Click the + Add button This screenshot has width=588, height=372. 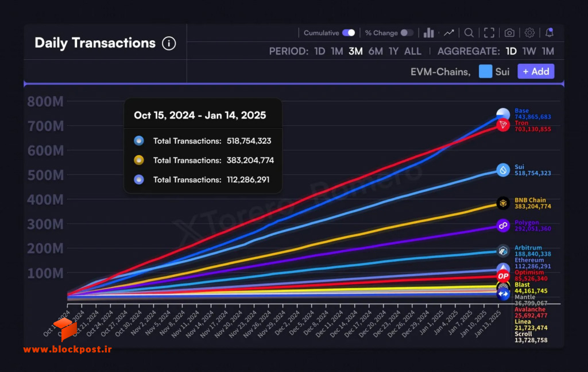pos(536,71)
